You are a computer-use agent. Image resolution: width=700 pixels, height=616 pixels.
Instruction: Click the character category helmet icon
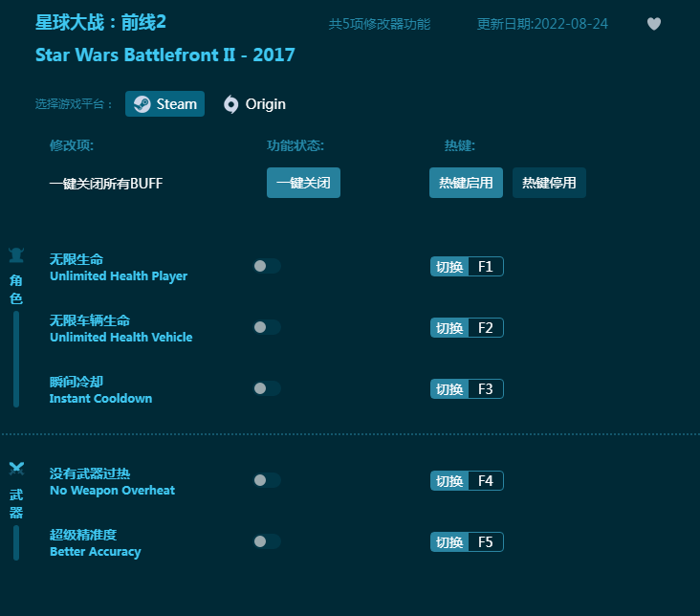(16, 255)
